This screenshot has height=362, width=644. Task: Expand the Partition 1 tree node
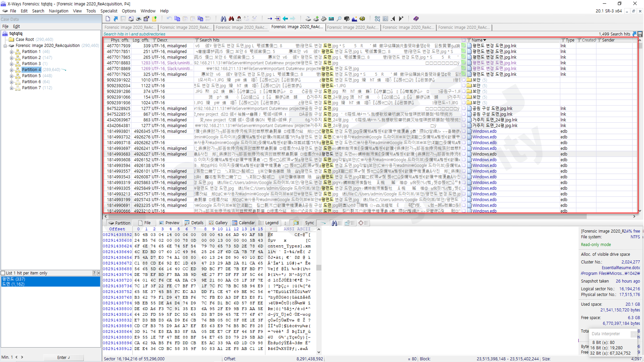12,51
